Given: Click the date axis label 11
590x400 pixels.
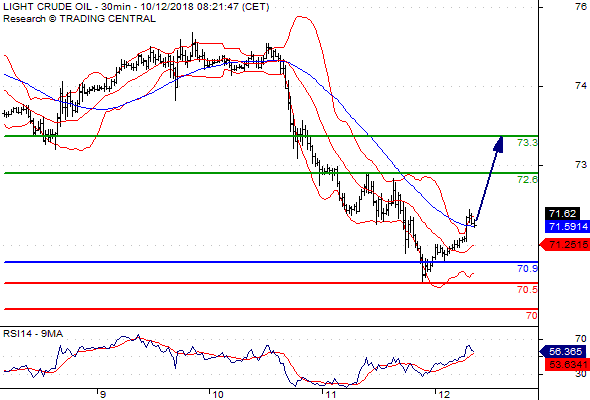Looking at the screenshot, I should 330,395.
